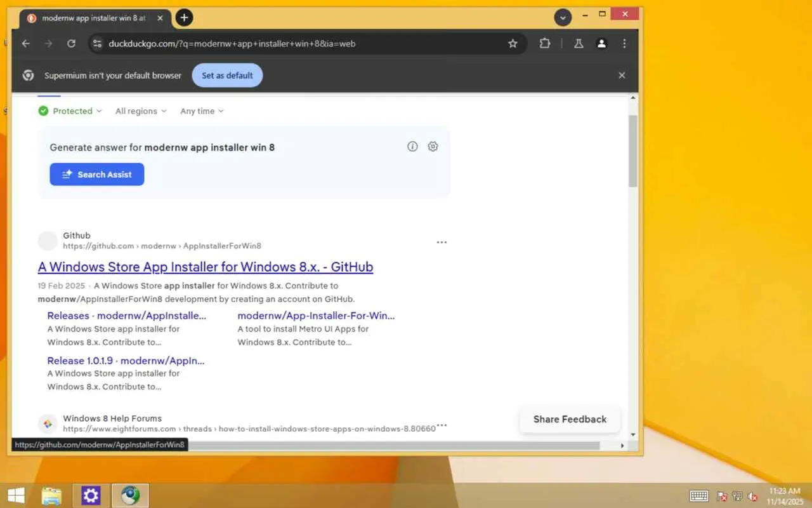Open the experiments flask icon

[579, 43]
